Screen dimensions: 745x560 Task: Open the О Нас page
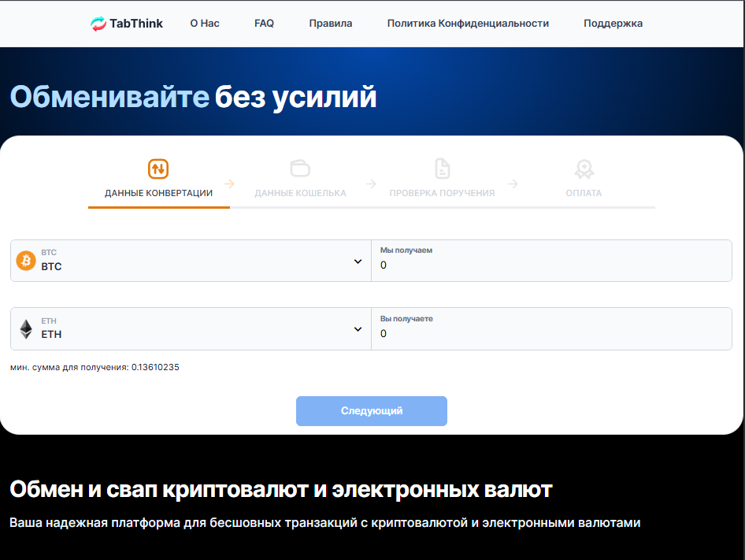click(205, 24)
